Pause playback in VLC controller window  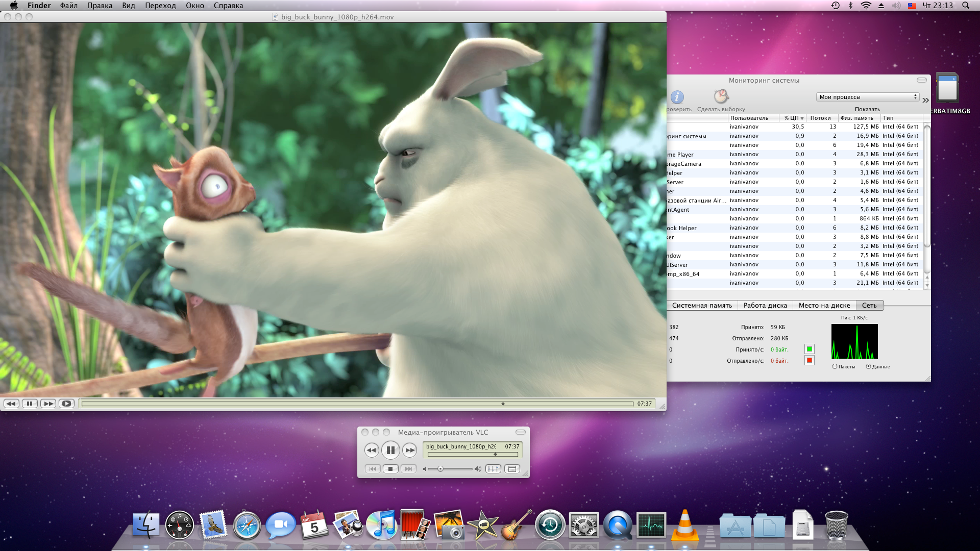click(x=390, y=450)
